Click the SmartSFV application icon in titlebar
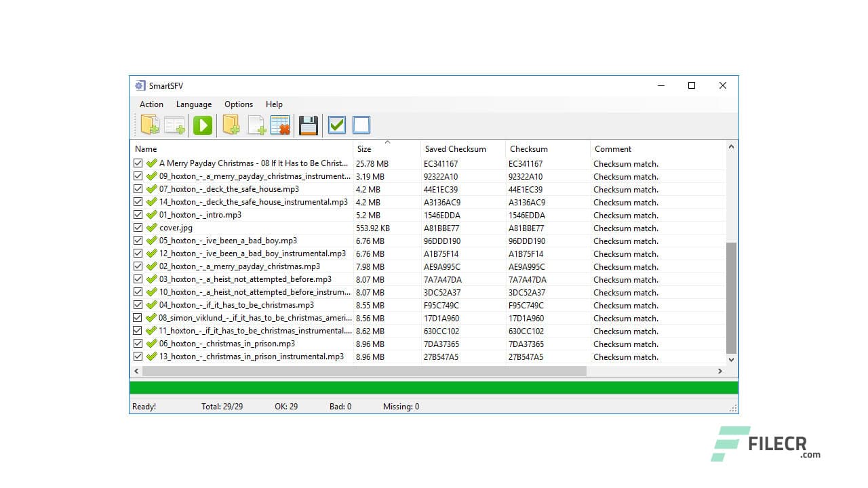 [x=140, y=85]
